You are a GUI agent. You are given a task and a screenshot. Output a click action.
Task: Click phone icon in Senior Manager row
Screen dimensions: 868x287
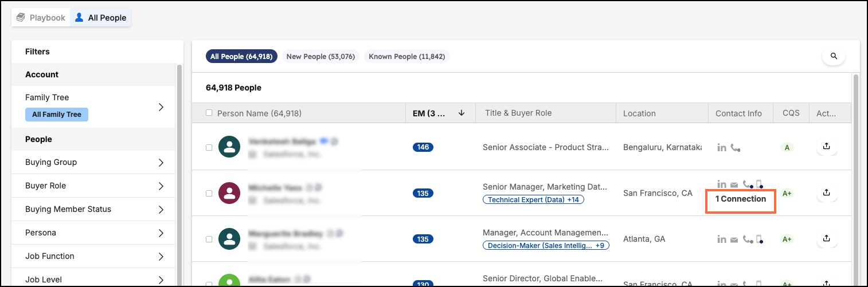click(x=748, y=184)
